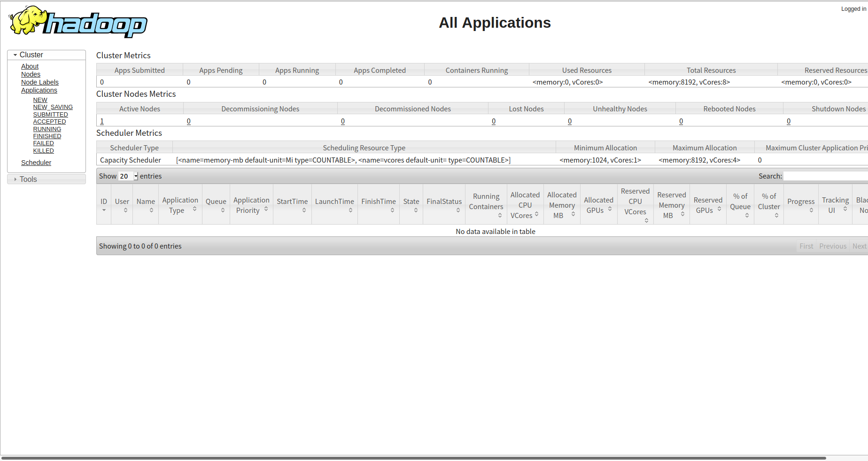The width and height of the screenshot is (868, 461).
Task: Focus the Search input field
Action: 825,176
